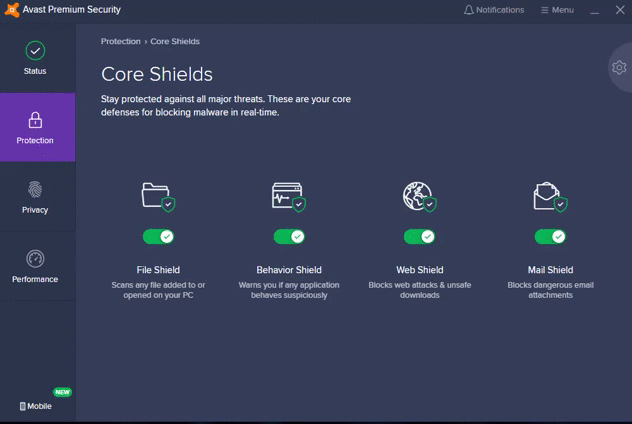Screen dimensions: 632x424
Task: Go back to Protection breadcrumb
Action: pyautogui.click(x=121, y=42)
